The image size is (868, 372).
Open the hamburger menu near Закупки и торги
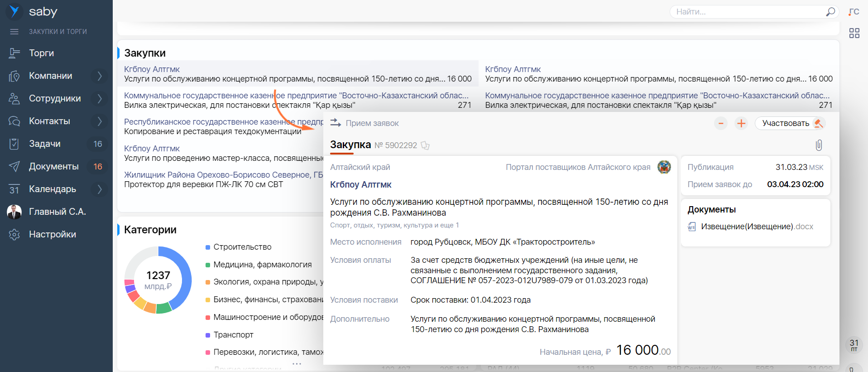pos(14,32)
